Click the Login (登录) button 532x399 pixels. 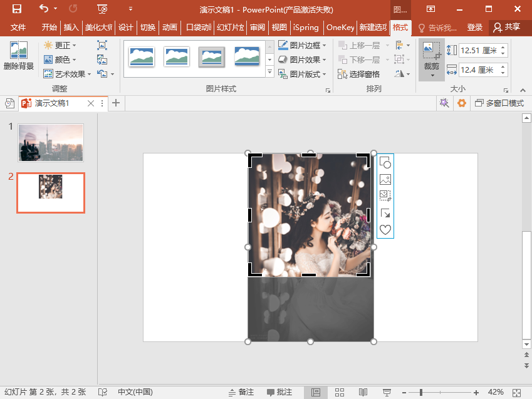[475, 28]
